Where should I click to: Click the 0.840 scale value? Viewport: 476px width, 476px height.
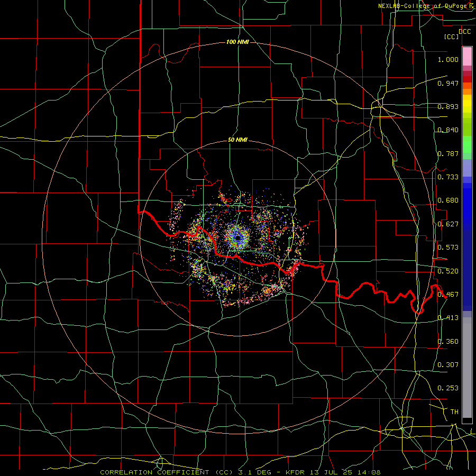click(448, 130)
